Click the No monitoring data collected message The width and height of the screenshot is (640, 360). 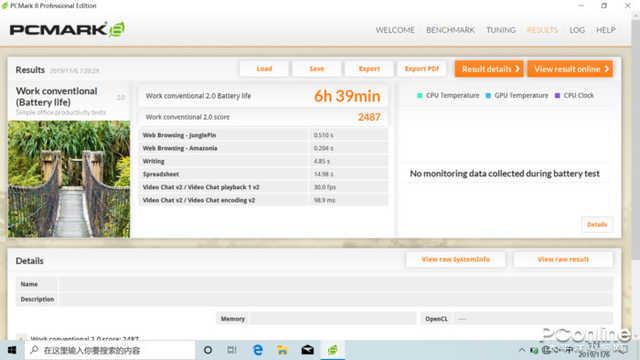504,173
